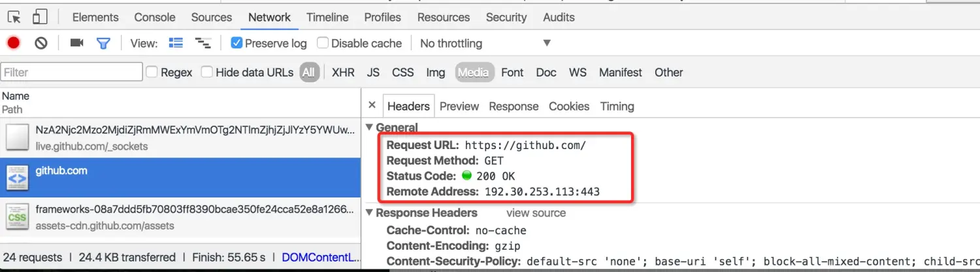Viewport: 980px width, 272px height.
Task: Click the github.com document file icon
Action: pyautogui.click(x=17, y=178)
